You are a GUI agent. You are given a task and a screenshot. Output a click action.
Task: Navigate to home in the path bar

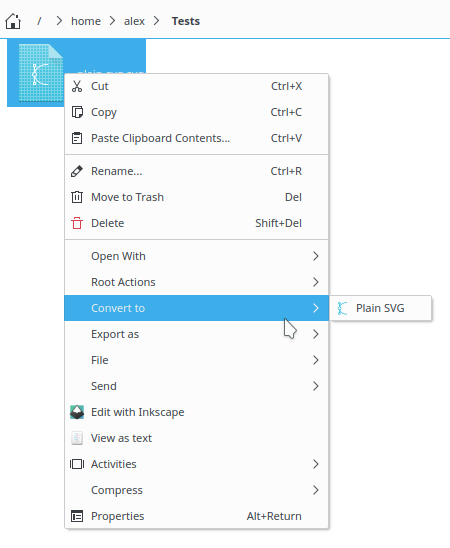86,21
